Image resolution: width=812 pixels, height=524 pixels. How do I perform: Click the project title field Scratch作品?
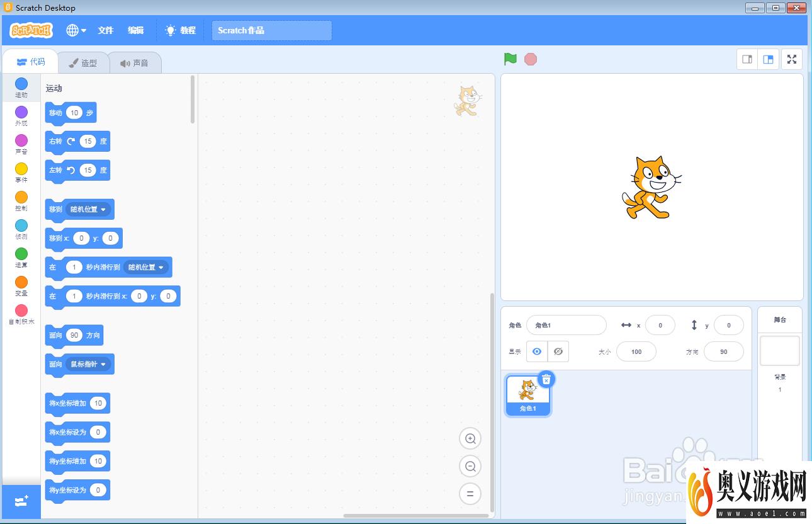pyautogui.click(x=271, y=30)
